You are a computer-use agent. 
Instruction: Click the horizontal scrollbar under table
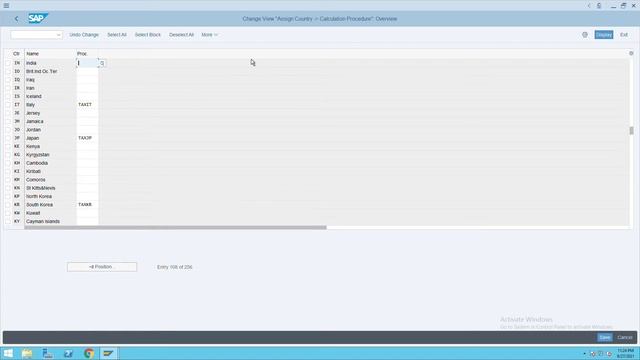point(176,227)
